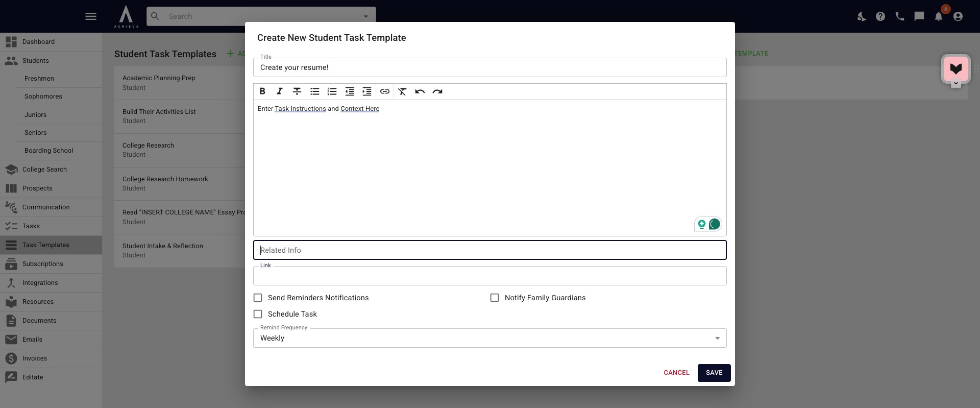Open Students in the sidebar
The image size is (980, 408).
tap(51, 61)
